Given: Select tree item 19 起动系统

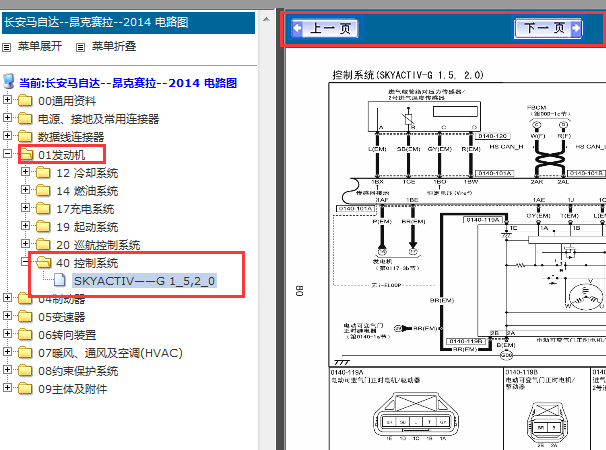Looking at the screenshot, I should click(87, 227).
